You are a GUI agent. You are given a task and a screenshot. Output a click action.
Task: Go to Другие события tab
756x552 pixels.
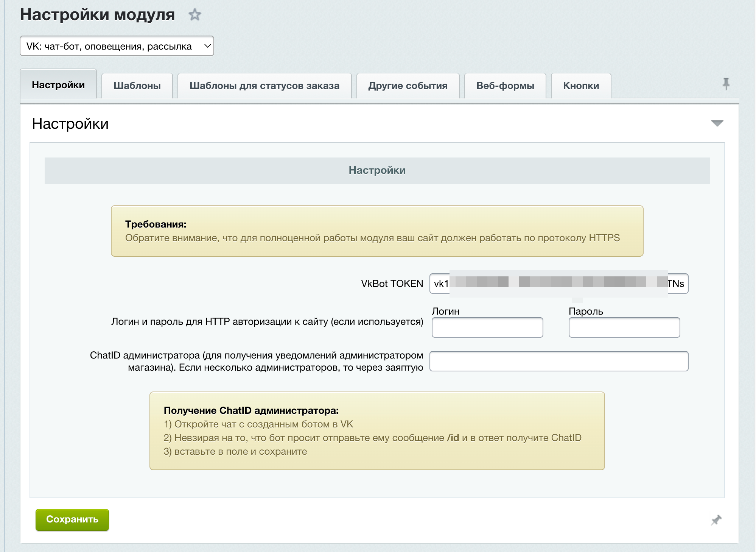point(408,86)
